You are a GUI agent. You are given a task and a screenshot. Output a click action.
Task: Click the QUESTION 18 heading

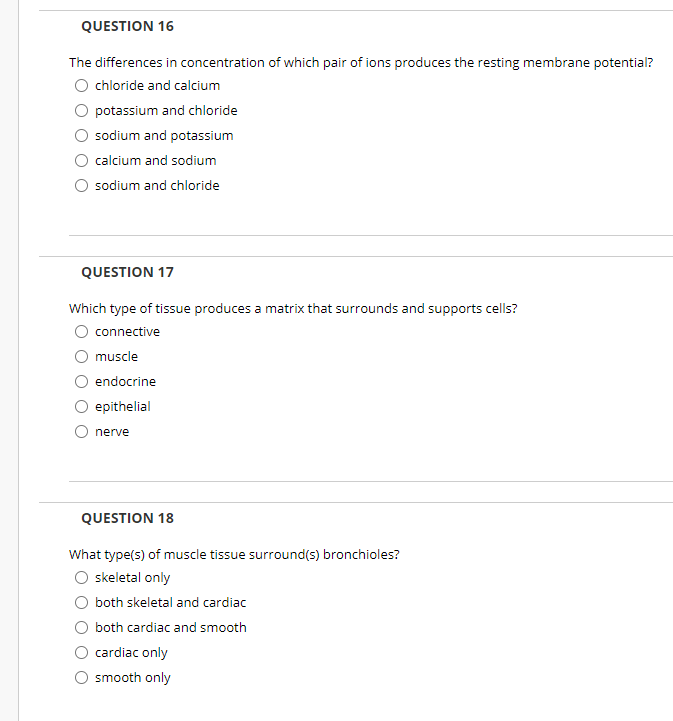click(x=127, y=518)
